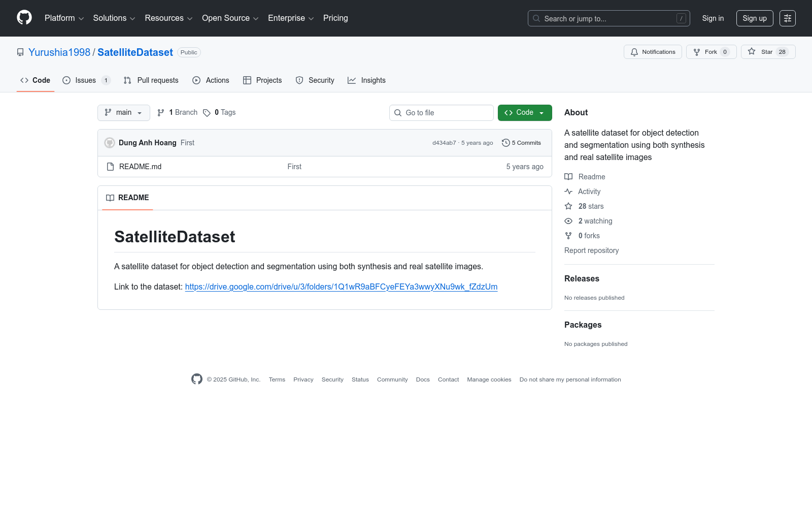Star the repository
This screenshot has height=508, width=812.
pyautogui.click(x=768, y=52)
